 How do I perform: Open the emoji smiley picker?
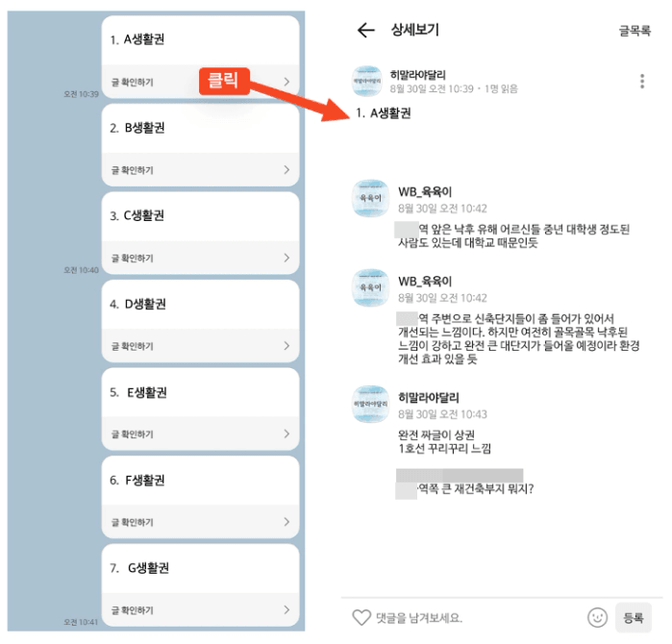597,617
